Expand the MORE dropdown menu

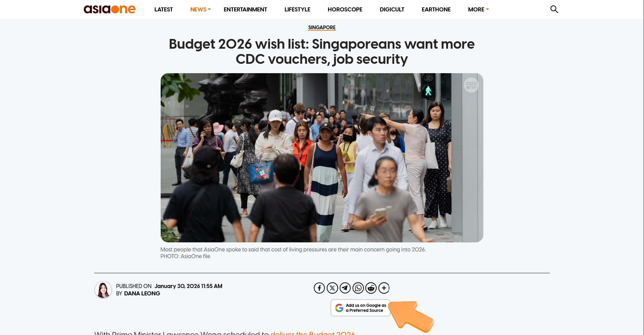[x=478, y=9]
